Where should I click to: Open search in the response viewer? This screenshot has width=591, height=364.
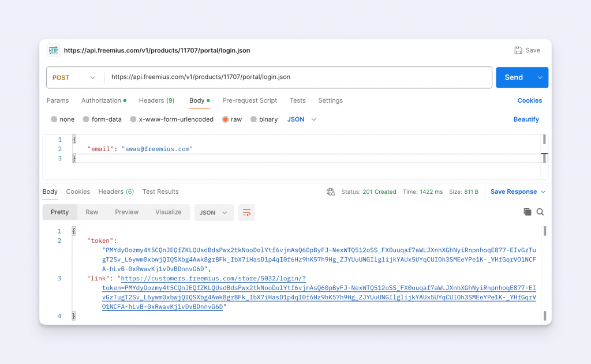pyautogui.click(x=540, y=212)
